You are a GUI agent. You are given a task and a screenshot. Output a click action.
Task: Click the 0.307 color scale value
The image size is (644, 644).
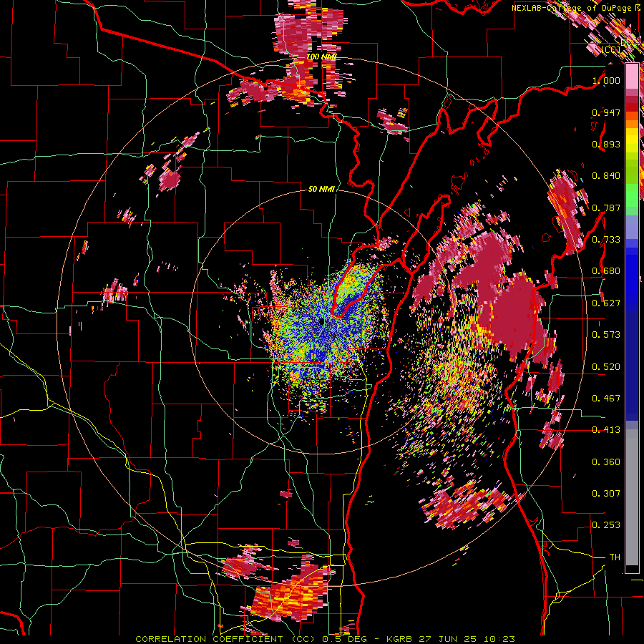coord(606,494)
